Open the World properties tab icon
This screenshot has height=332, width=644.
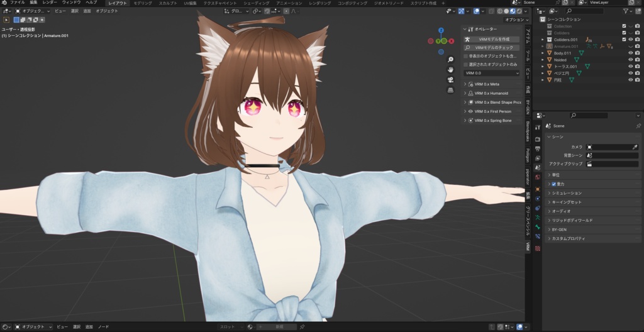coord(538,177)
